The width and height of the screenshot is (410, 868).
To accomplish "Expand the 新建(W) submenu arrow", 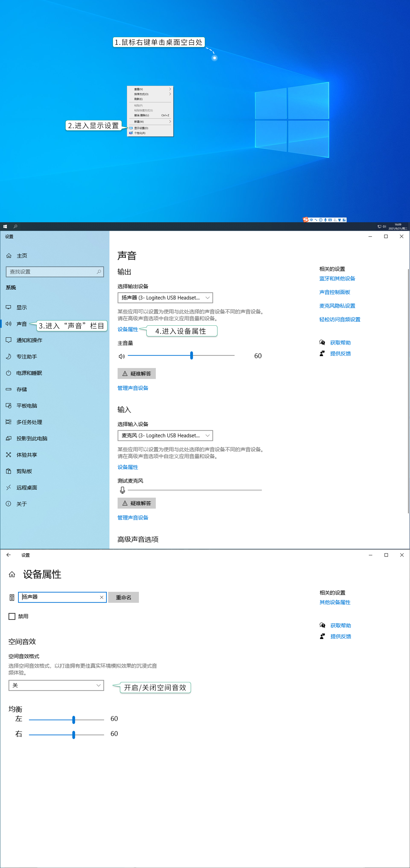I will (x=170, y=122).
